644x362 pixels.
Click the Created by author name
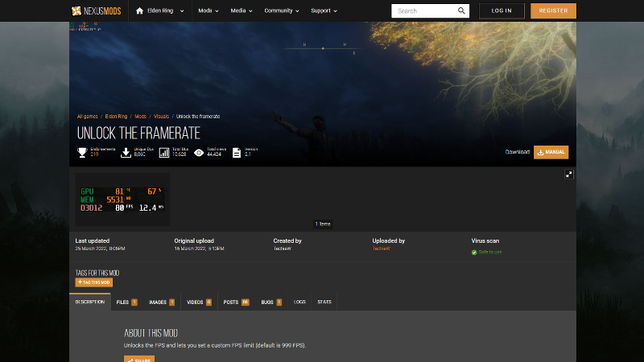[x=283, y=249]
